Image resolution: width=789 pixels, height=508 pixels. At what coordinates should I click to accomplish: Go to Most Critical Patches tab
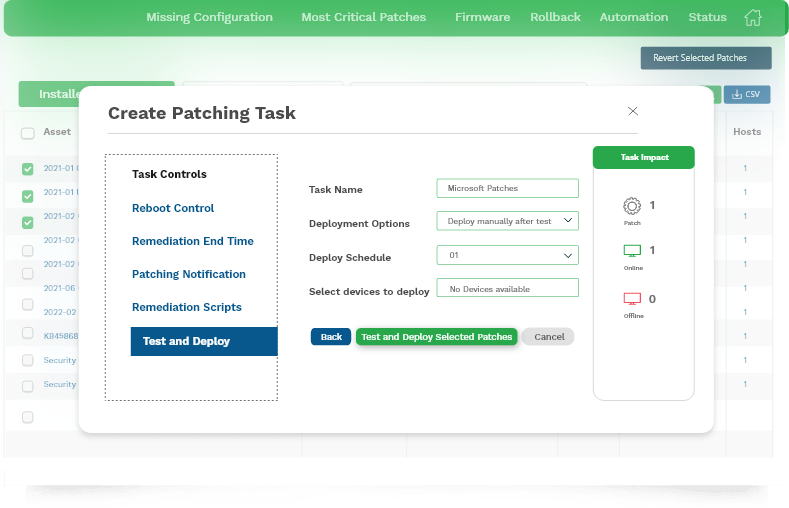point(363,17)
